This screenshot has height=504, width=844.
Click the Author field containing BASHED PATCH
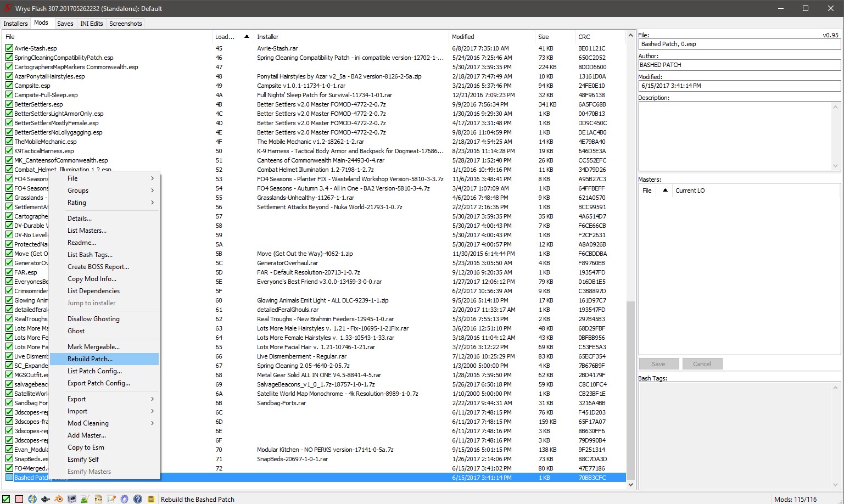tap(739, 65)
